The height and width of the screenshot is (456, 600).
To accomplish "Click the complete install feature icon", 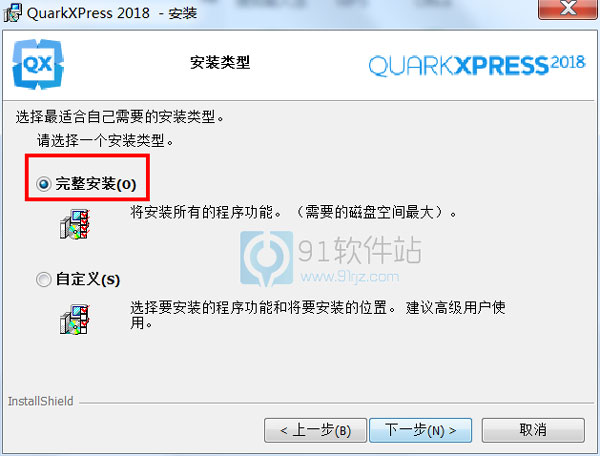I will pos(75,224).
